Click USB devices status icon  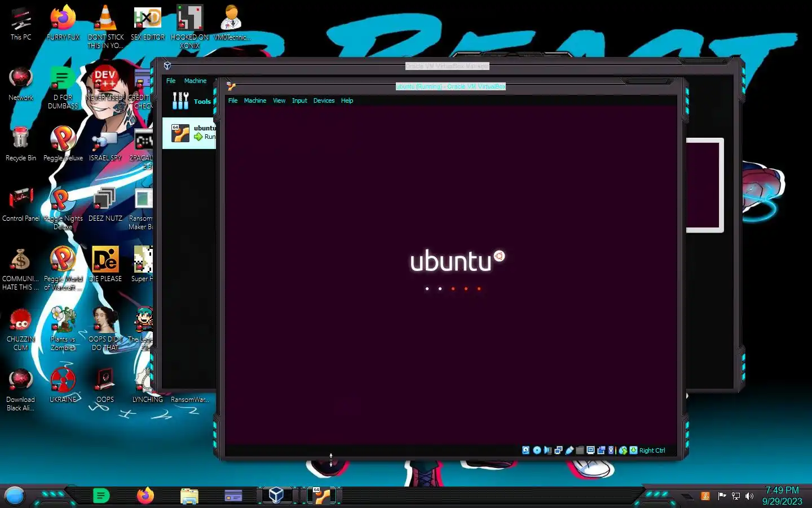coord(570,450)
